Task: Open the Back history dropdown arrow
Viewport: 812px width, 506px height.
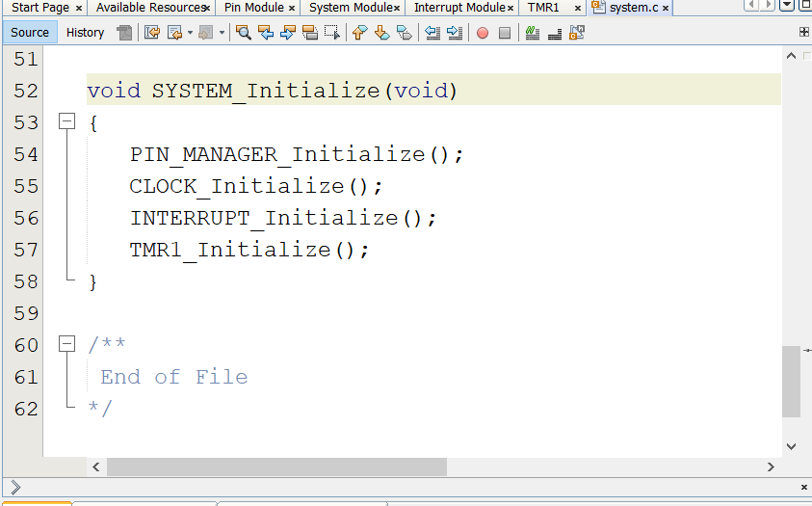Action: 190,33
